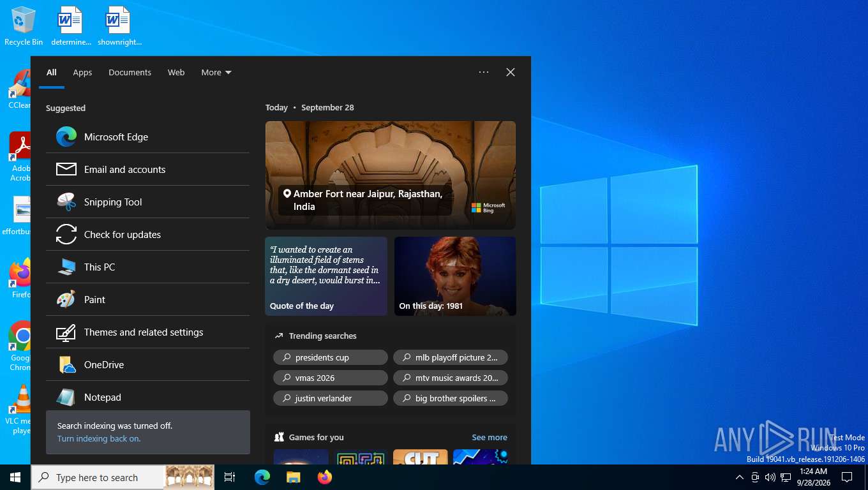Show hidden system tray icons
Image resolution: width=868 pixels, height=490 pixels.
tap(740, 477)
